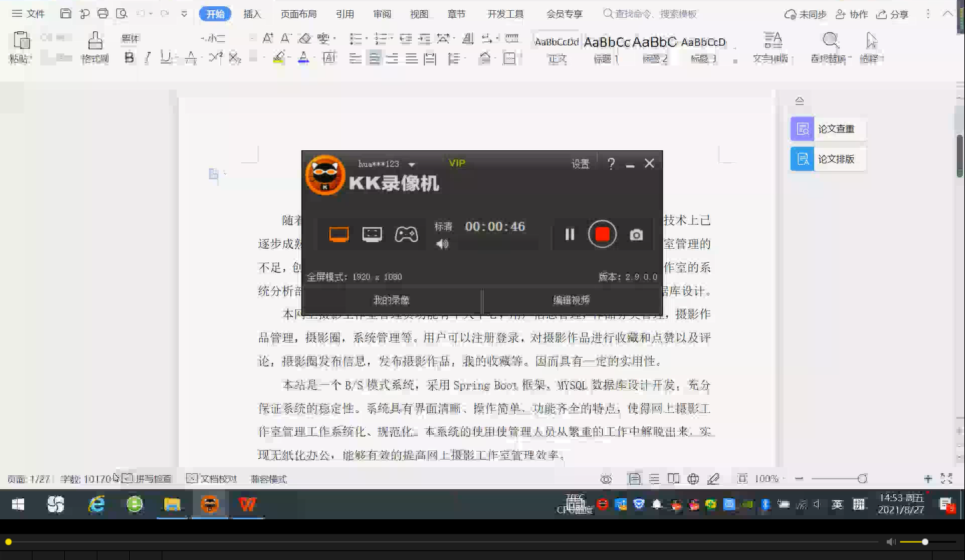Viewport: 965px width, 560px height.
Task: Take a screenshot with the camera icon
Action: tap(636, 235)
